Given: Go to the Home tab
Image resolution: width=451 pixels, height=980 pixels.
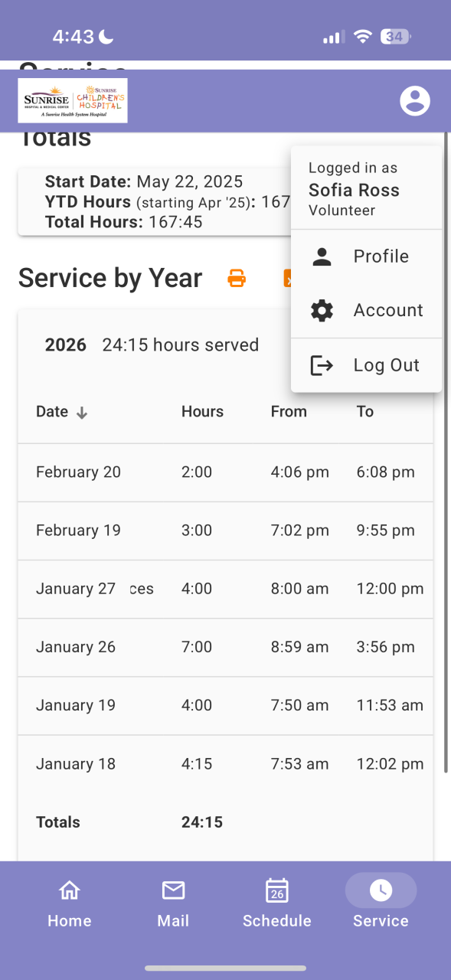Looking at the screenshot, I should 70,903.
